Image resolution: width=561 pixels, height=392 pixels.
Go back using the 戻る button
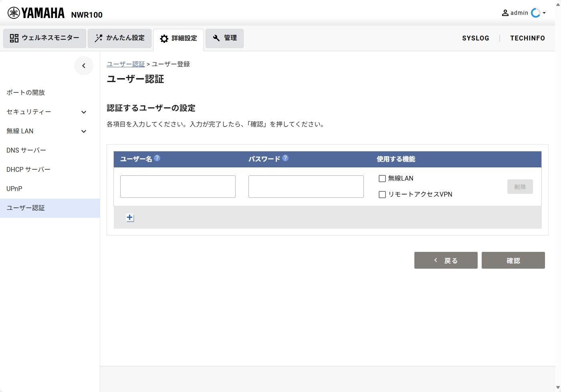446,260
